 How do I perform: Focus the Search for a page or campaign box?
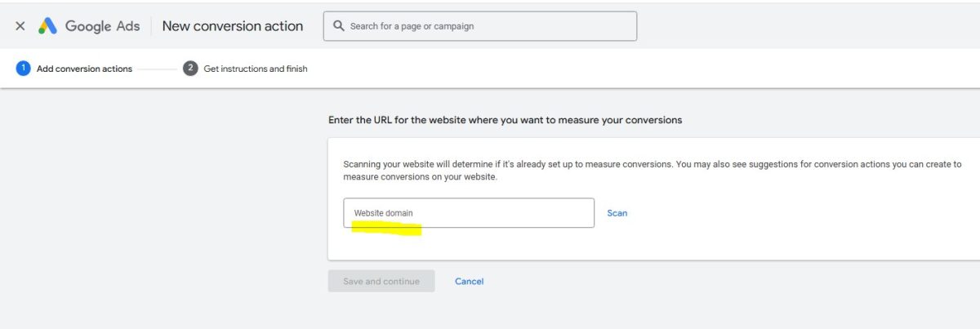pyautogui.click(x=480, y=26)
